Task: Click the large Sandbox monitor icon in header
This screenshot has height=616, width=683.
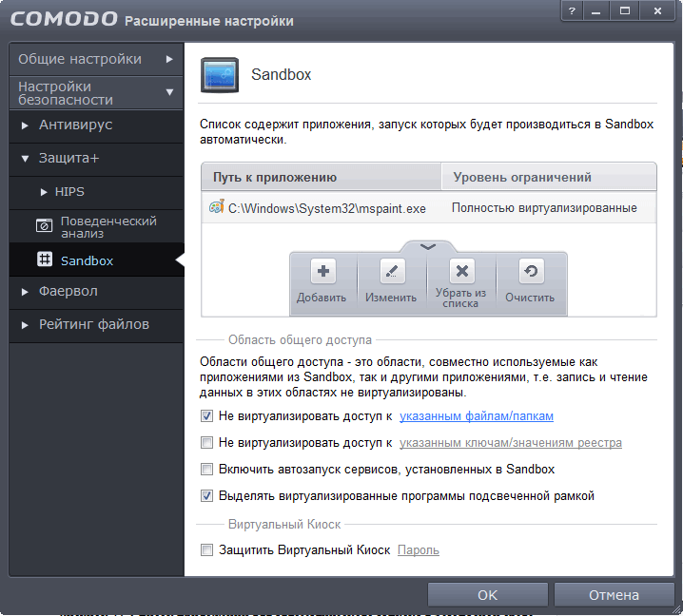Action: coord(220,75)
